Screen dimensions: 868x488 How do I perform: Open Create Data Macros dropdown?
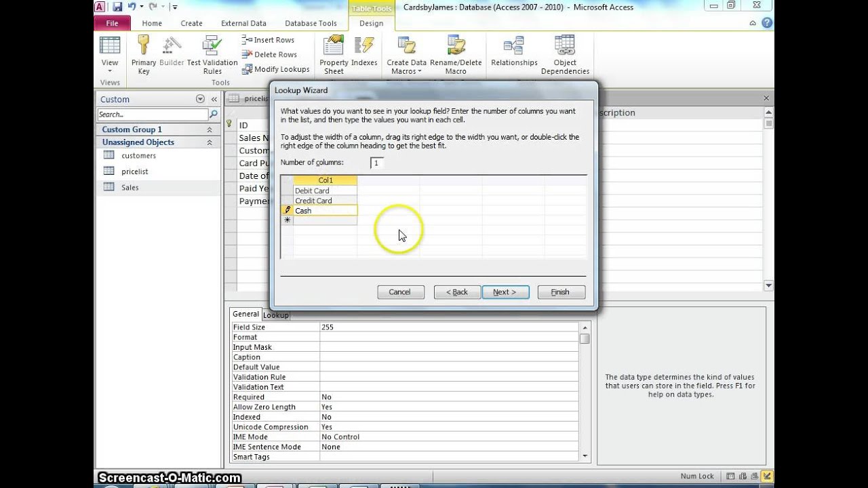(x=406, y=55)
